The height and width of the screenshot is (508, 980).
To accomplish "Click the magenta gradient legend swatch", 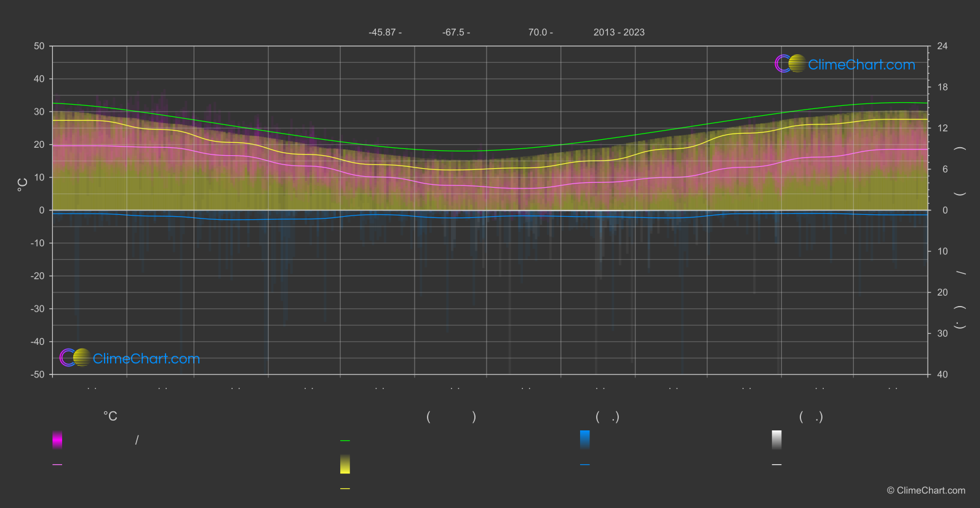I will [57, 440].
